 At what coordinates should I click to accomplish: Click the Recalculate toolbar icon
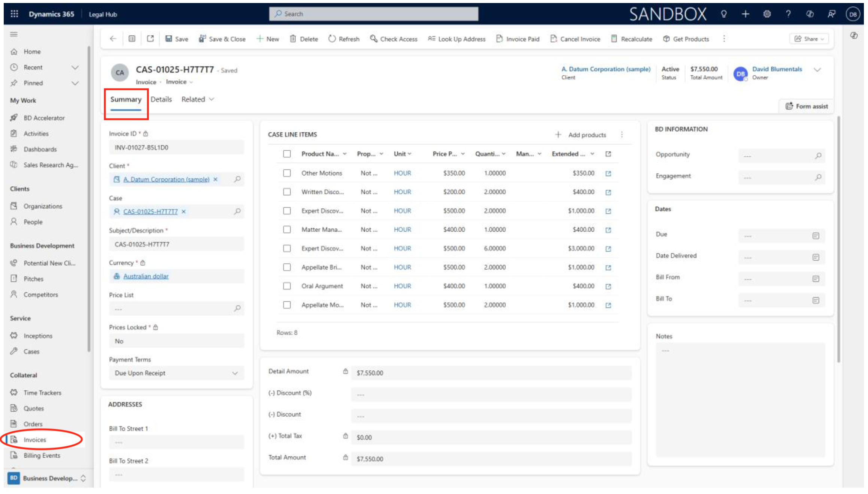click(613, 39)
